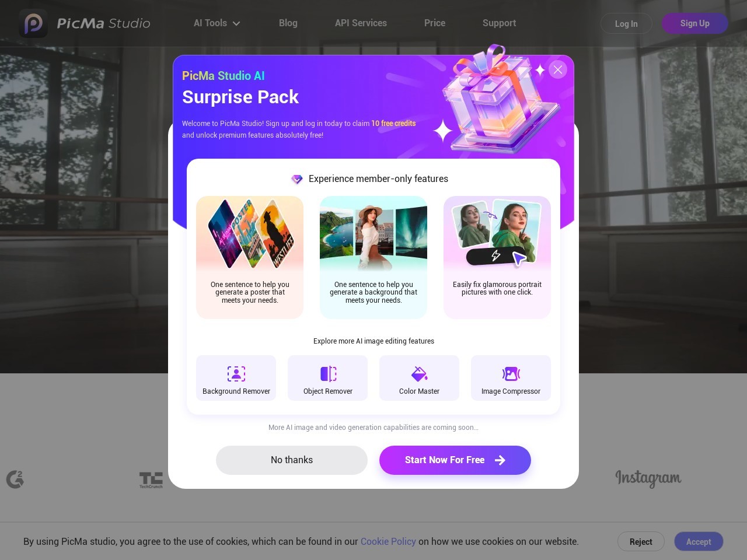Open the Blog menu item
This screenshot has width=747, height=560.
click(x=288, y=23)
